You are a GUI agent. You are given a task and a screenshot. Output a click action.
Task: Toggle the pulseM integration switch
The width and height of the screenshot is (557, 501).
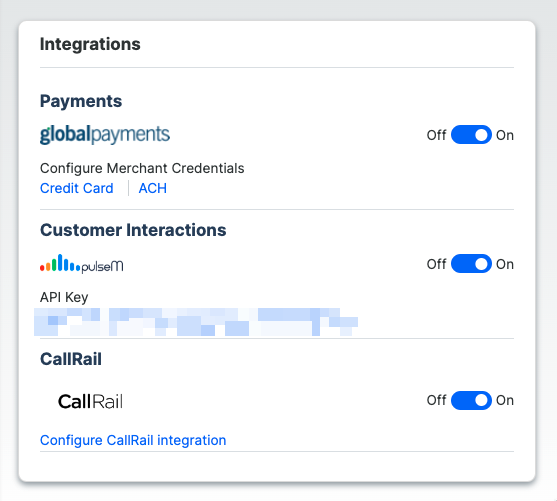[471, 264]
